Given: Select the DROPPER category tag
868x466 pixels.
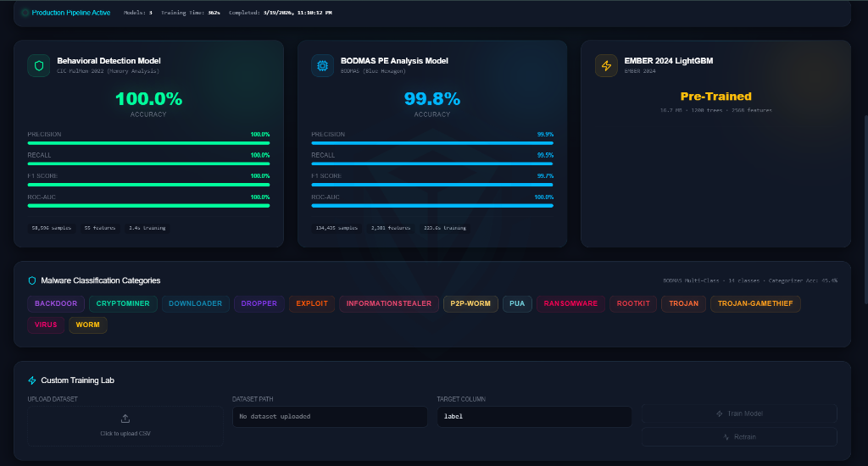Looking at the screenshot, I should (x=259, y=303).
